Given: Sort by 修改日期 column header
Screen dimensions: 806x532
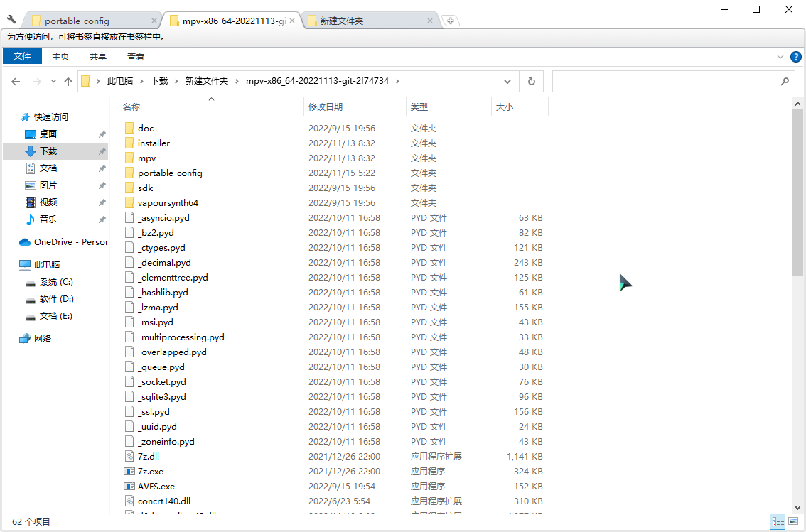Looking at the screenshot, I should (355, 107).
